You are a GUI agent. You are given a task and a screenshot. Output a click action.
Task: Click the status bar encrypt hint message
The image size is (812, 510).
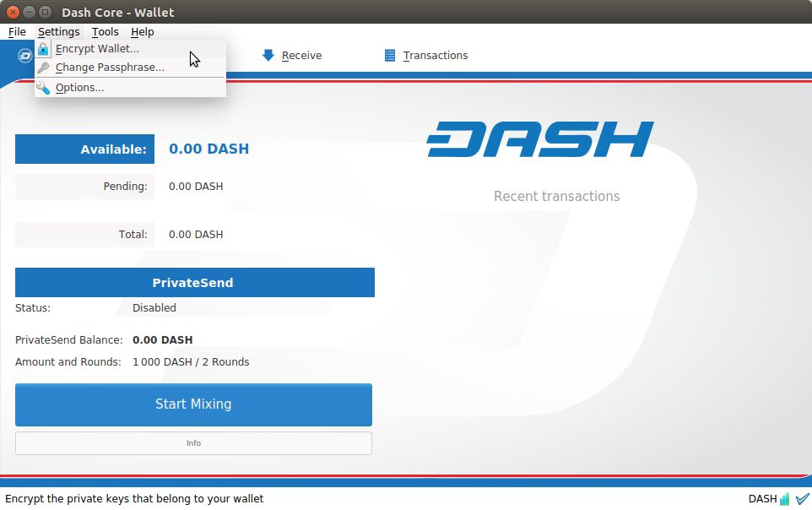click(x=134, y=499)
